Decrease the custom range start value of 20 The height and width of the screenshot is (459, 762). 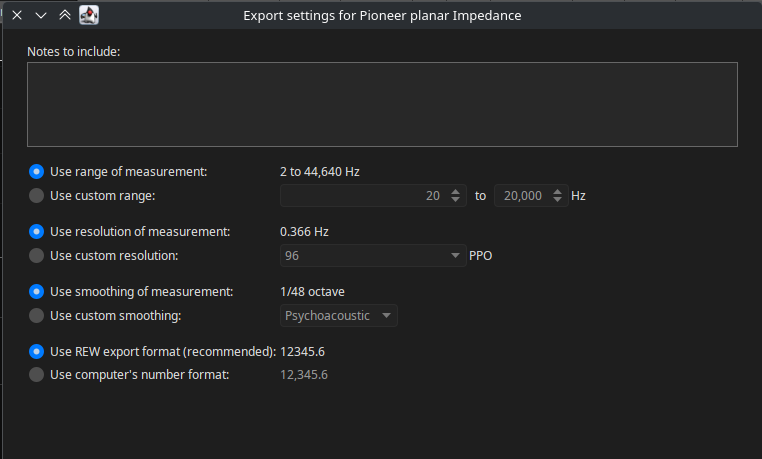point(455,200)
